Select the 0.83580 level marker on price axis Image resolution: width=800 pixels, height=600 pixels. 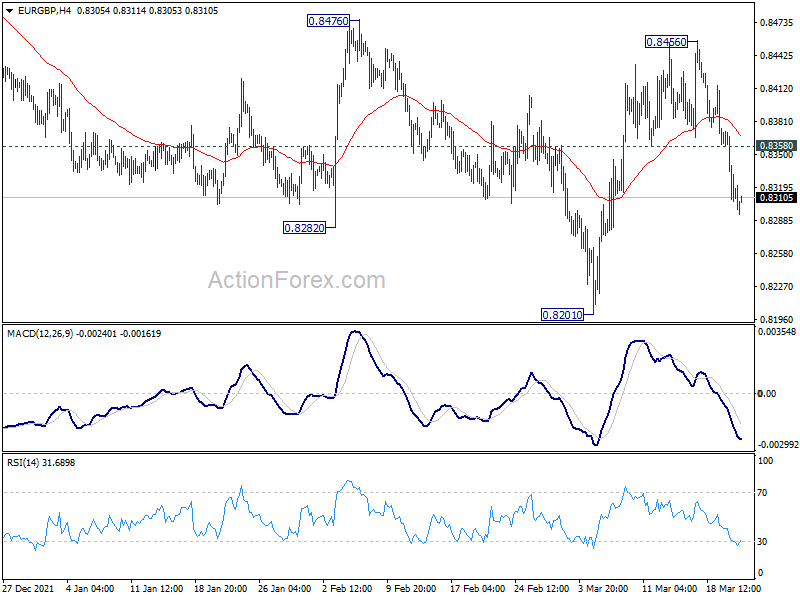pos(777,146)
